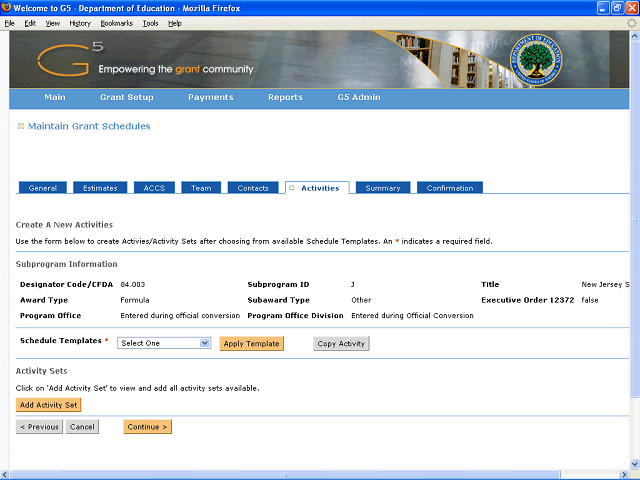The width and height of the screenshot is (640, 480).
Task: Go to the Main navigation item
Action: (55, 97)
